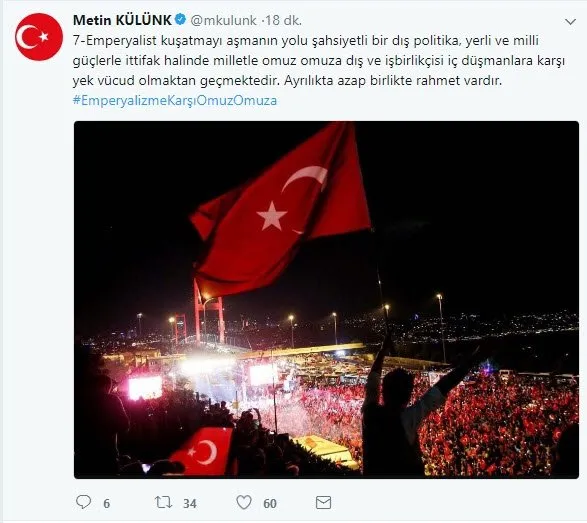The width and height of the screenshot is (587, 523).
Task: Retweet using the retweet arrows icon
Action: (x=164, y=502)
